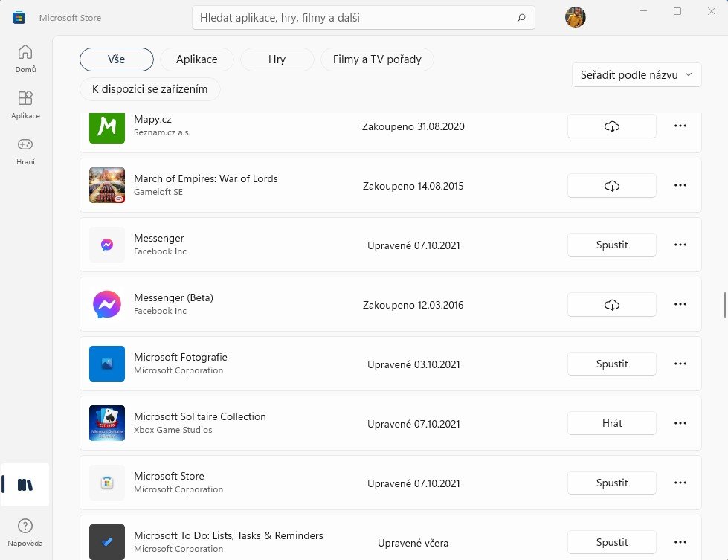
Task: Click the Zakoupeno 12.03.2016 date
Action: click(x=413, y=305)
